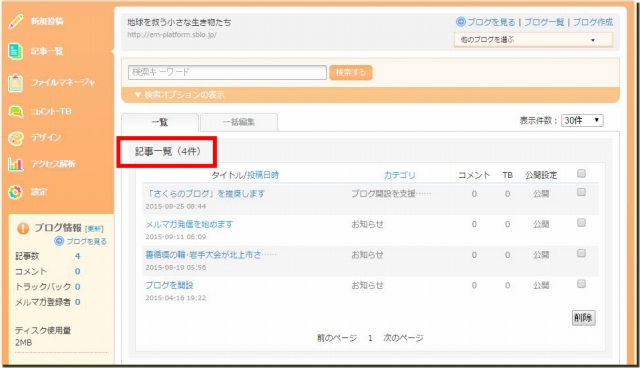Screen dimensions: 640x368
Task: Click the date 2015-04-16 19:22
Action: (x=176, y=298)
